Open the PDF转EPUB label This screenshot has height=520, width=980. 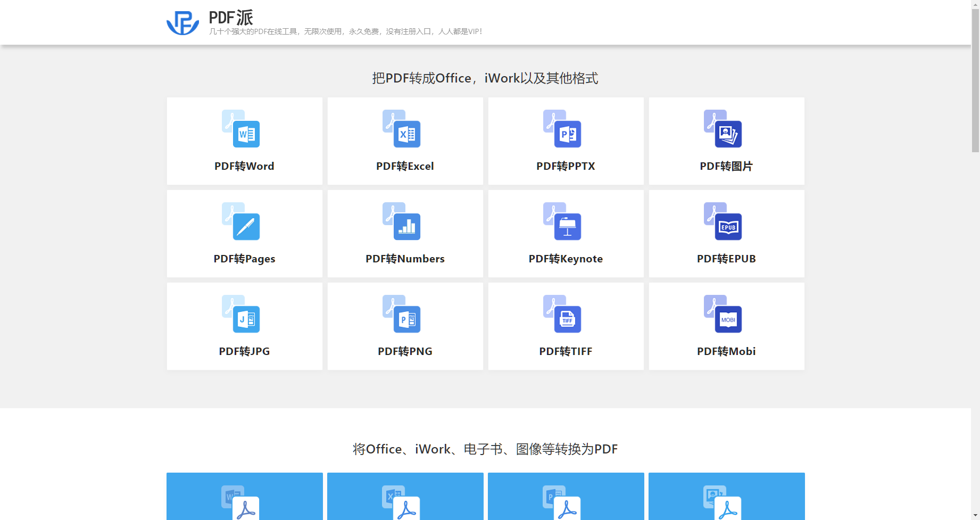[726, 259]
